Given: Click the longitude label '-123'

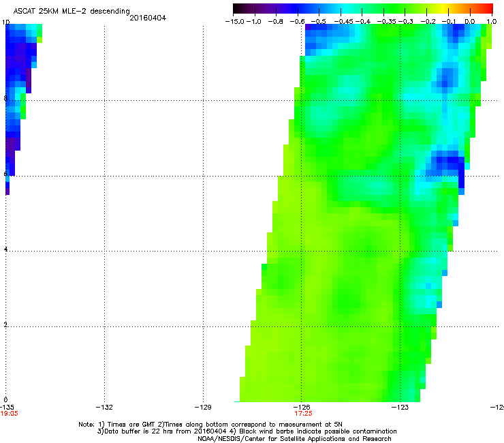Looking at the screenshot, I should (400, 408).
